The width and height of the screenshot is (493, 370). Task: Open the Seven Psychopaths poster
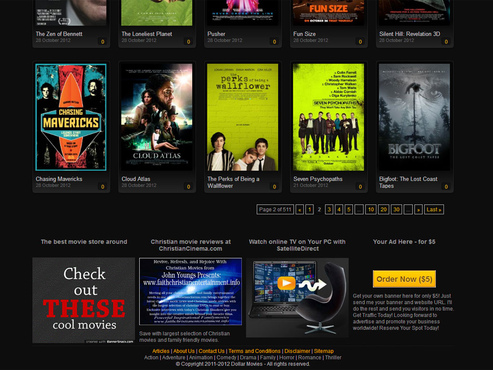pos(328,117)
